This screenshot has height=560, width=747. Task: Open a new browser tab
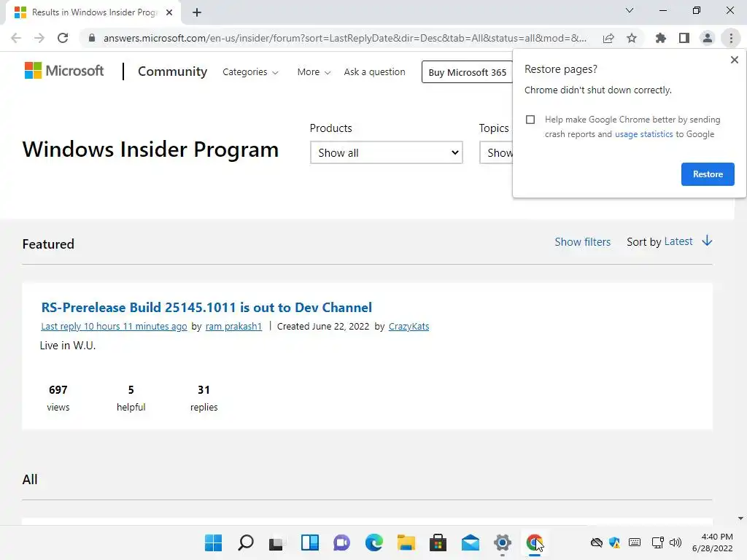coord(197,12)
